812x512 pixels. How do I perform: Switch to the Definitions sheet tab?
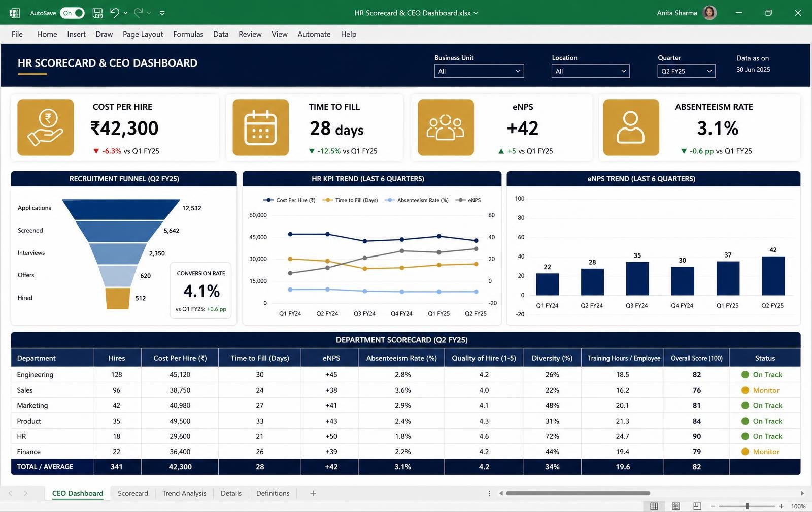273,493
